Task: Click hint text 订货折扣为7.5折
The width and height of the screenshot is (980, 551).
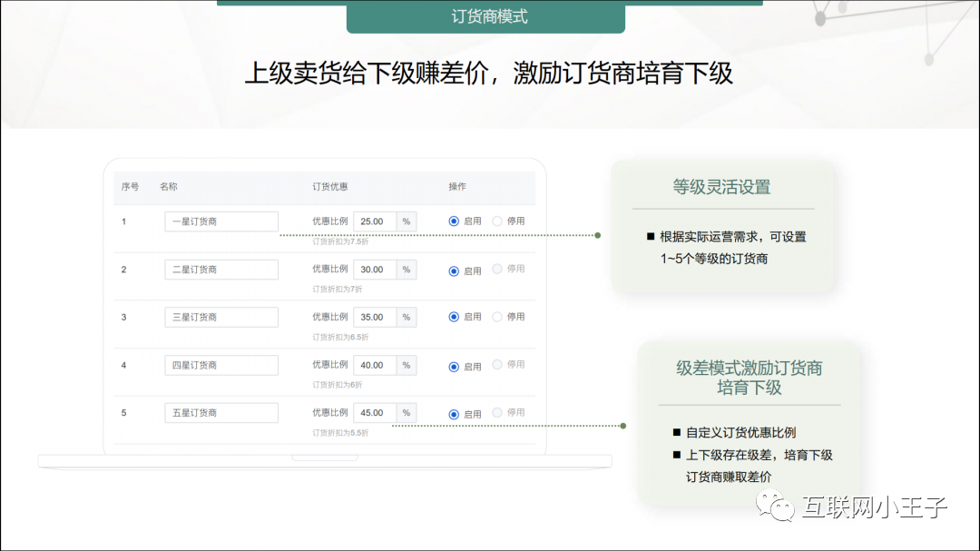Action: (x=340, y=241)
